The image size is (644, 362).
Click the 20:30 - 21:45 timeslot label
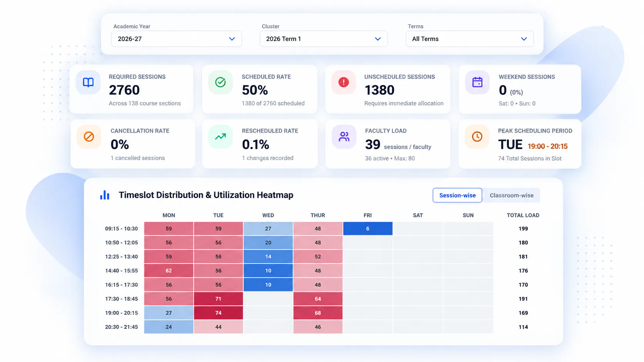click(121, 327)
